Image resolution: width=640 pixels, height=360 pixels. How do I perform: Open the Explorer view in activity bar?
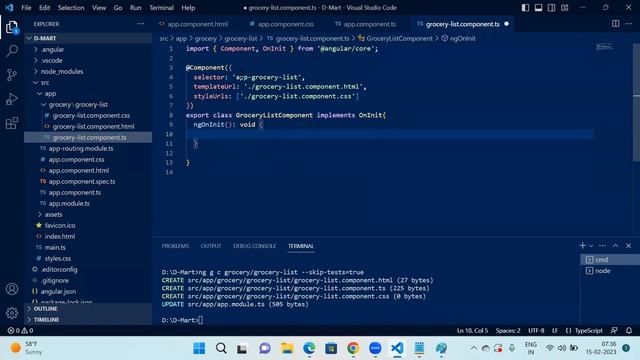12,27
